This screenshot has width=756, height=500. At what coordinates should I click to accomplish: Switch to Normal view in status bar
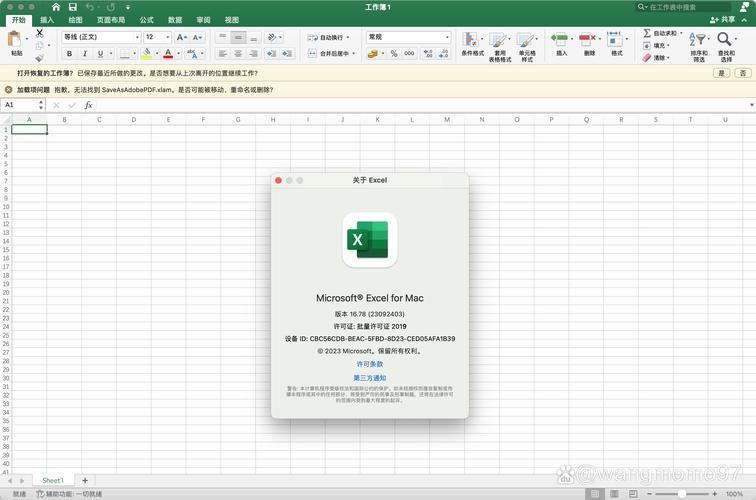click(x=594, y=494)
